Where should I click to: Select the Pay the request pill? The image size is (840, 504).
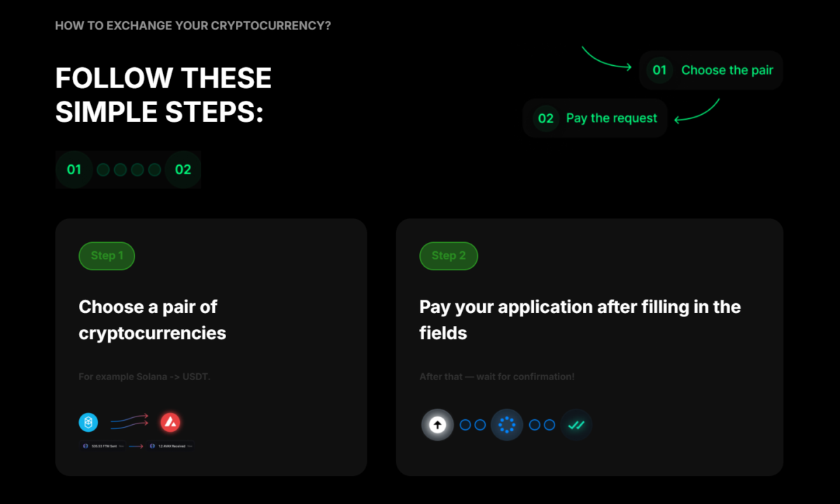point(595,118)
